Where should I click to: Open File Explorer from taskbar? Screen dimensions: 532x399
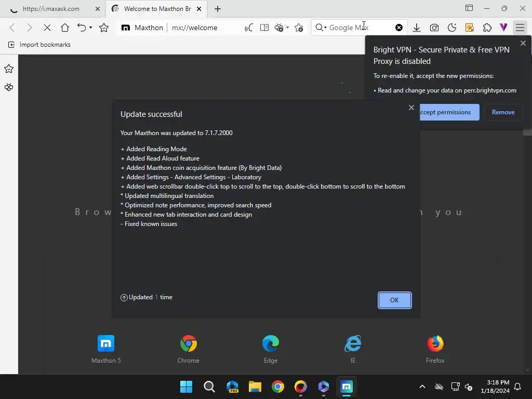[x=255, y=387]
